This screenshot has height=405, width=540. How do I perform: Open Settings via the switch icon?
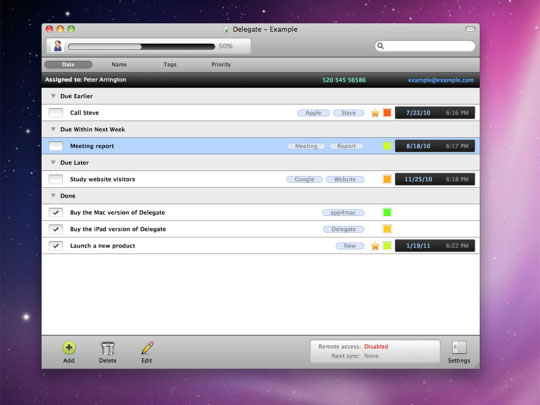coord(459,347)
